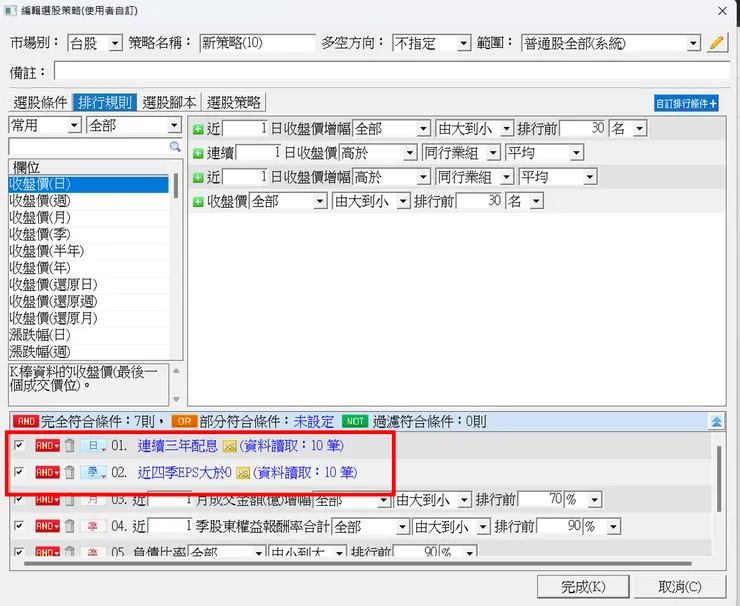The width and height of the screenshot is (740, 606).
Task: Change frequency 季 selector on condition 02
Action: [93, 472]
